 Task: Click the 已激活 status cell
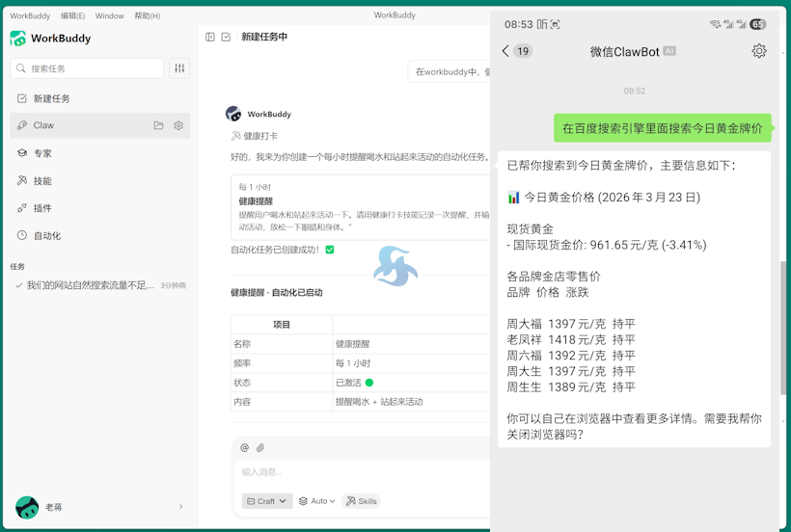tap(411, 383)
